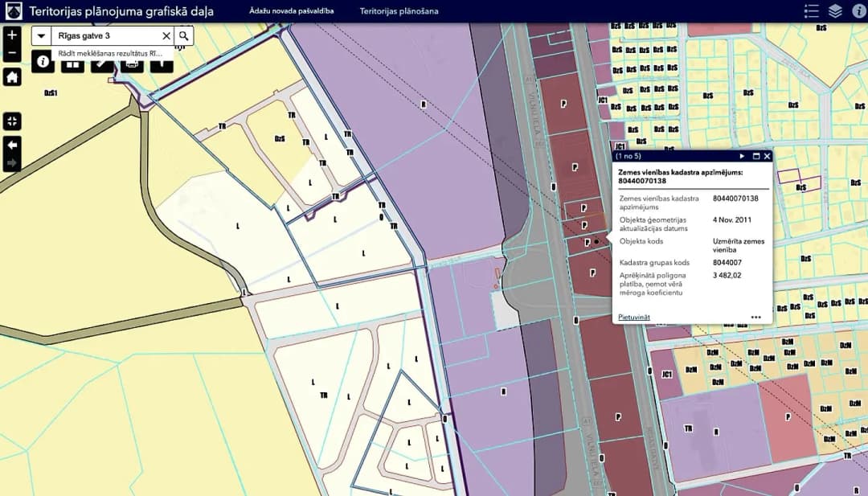Return to the default map extent (home icon)
This screenshot has width=868, height=496.
[12, 77]
